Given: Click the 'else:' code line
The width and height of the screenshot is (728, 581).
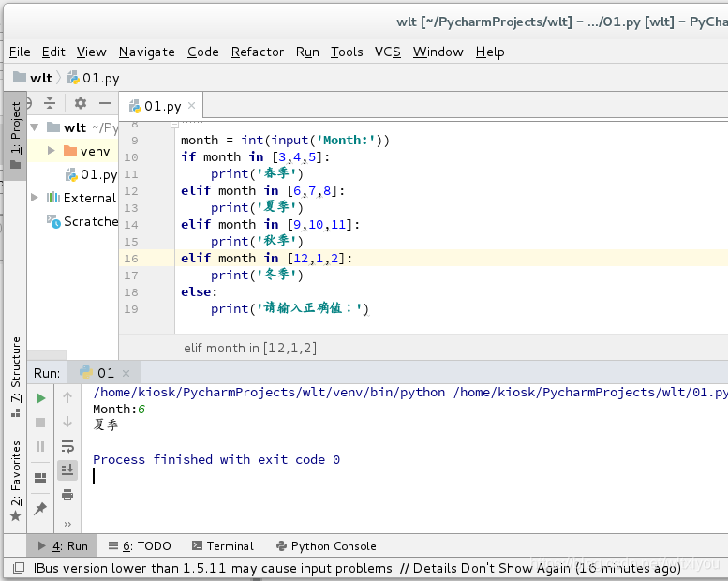Looking at the screenshot, I should (x=199, y=292).
